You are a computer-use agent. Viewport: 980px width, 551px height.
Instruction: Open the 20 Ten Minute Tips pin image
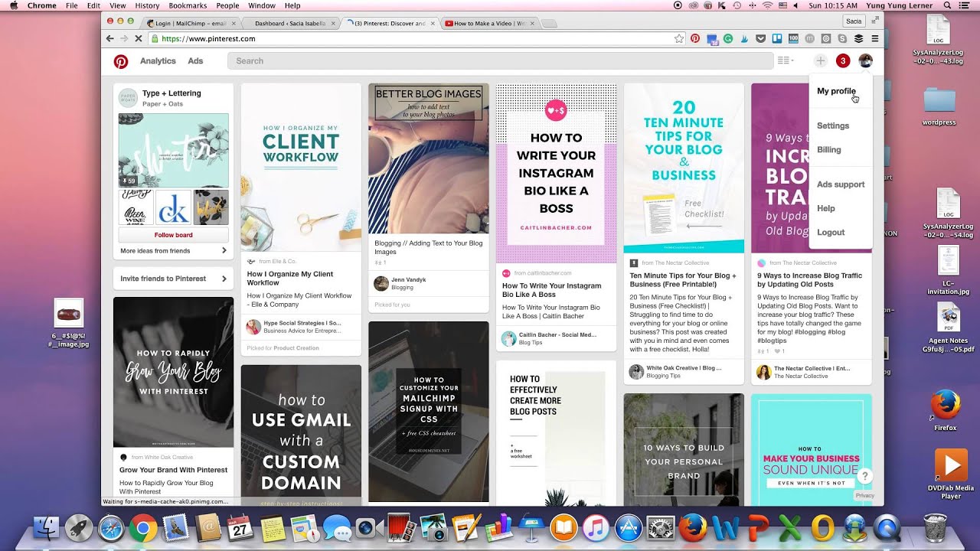684,168
